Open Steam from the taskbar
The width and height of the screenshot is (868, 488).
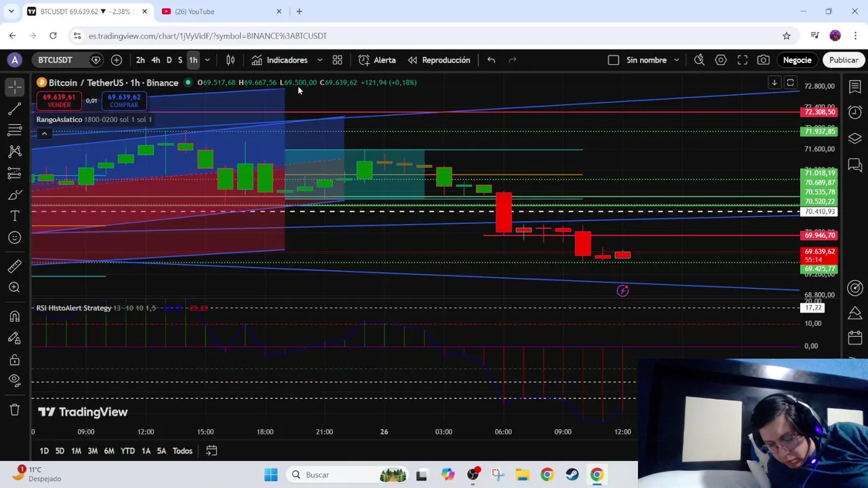(x=572, y=474)
